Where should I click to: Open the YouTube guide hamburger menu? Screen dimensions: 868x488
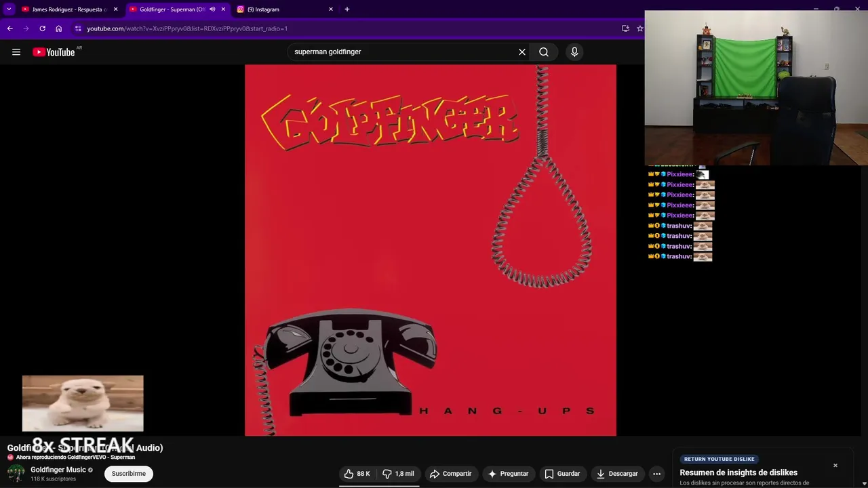click(x=16, y=52)
